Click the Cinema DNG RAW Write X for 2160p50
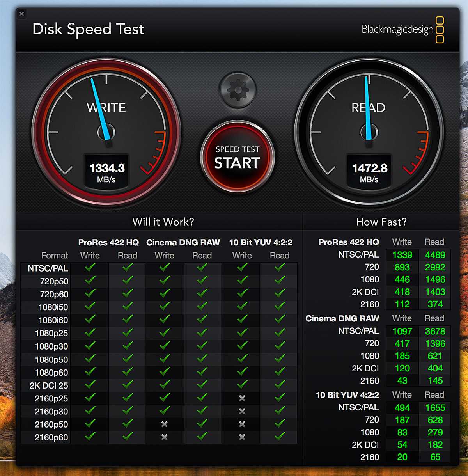 (x=164, y=424)
